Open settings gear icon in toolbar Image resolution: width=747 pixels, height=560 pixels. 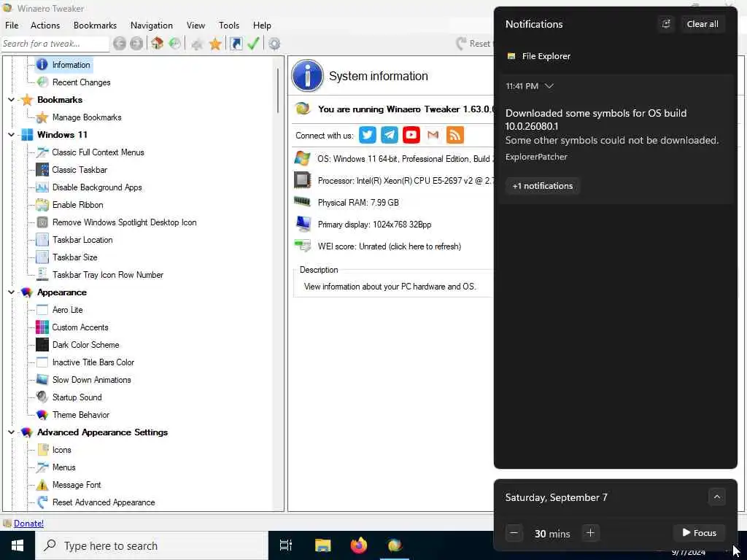[274, 44]
